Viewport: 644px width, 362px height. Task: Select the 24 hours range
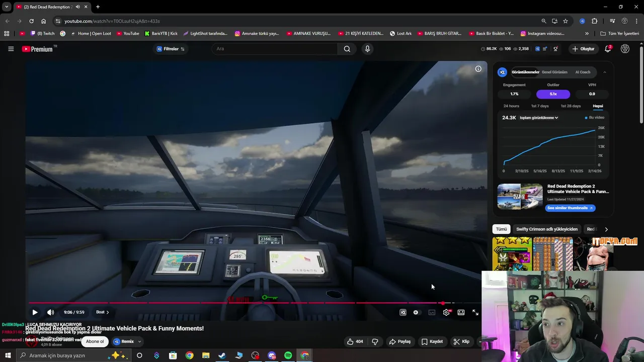pyautogui.click(x=511, y=106)
